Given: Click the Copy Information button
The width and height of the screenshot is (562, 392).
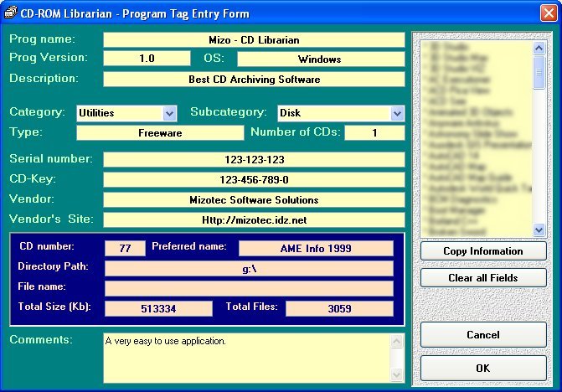Looking at the screenshot, I should pos(483,250).
